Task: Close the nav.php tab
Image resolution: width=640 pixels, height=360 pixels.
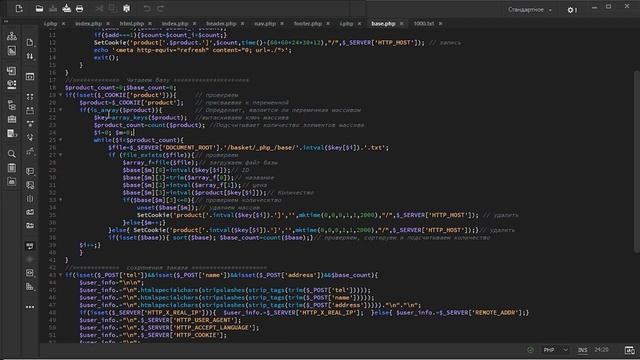Action: (282, 24)
